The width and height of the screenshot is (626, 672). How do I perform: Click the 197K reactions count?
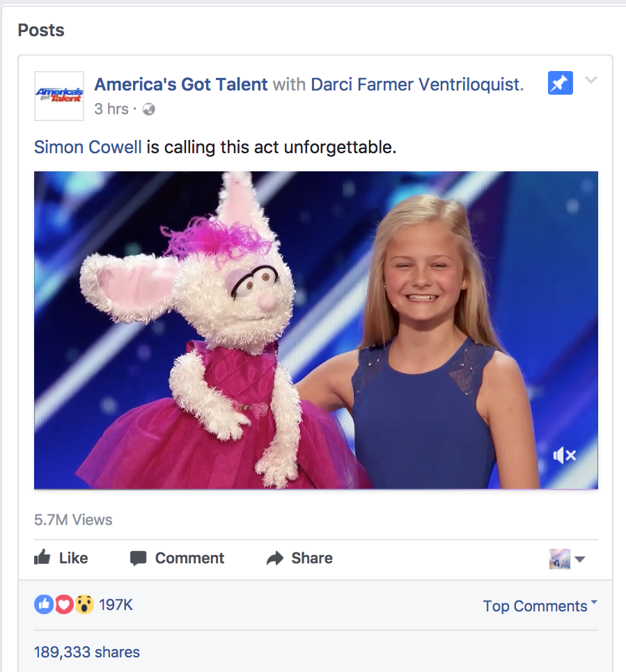coord(116,604)
